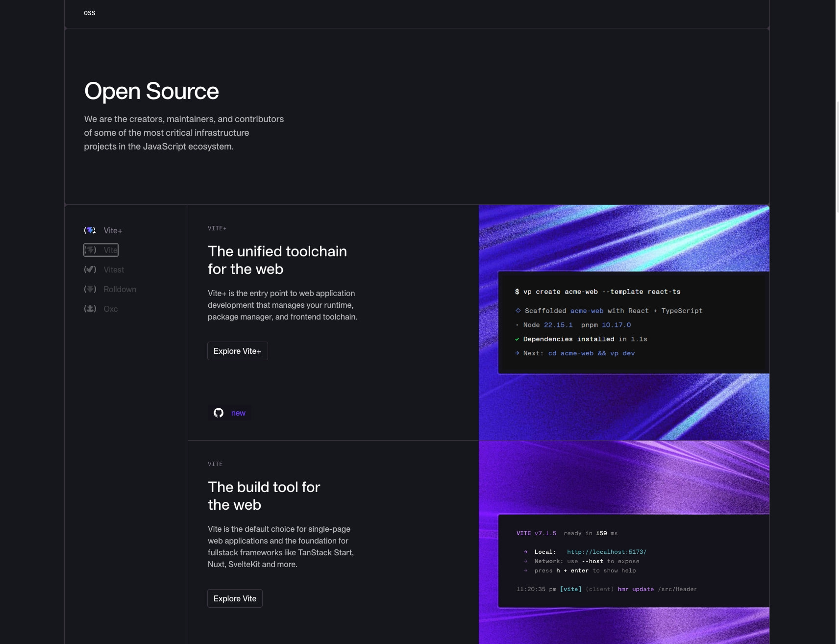Click the "Node 22.15.1 pnpm 10.17.0" line
Image resolution: width=839 pixels, height=644 pixels.
tap(573, 325)
